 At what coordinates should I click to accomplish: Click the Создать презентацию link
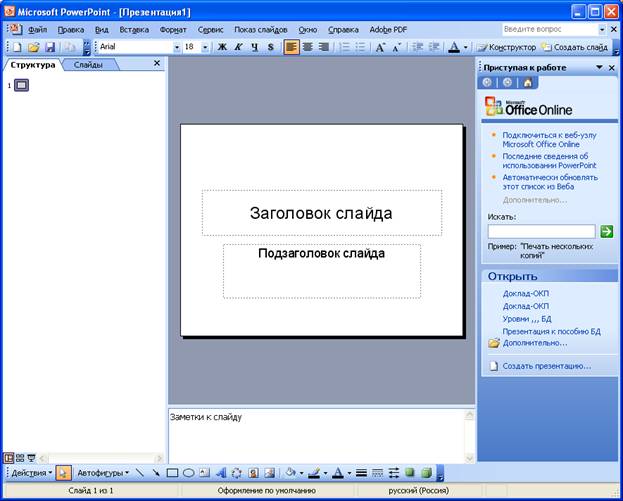point(546,366)
